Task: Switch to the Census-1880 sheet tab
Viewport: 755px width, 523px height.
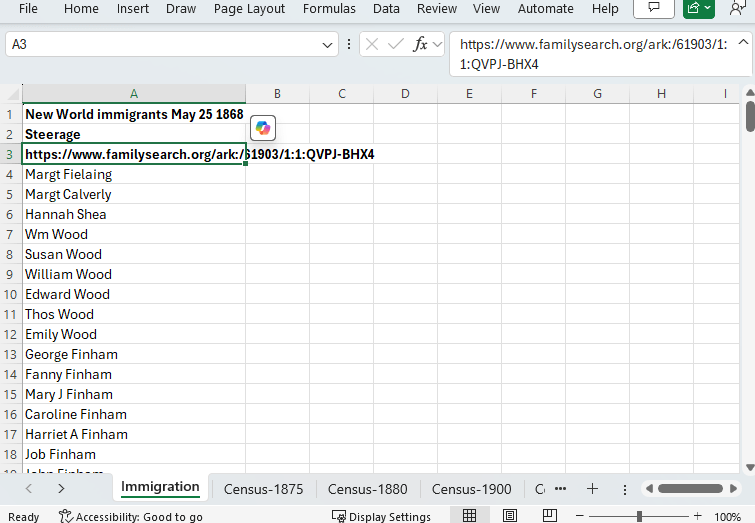Action: coord(367,489)
